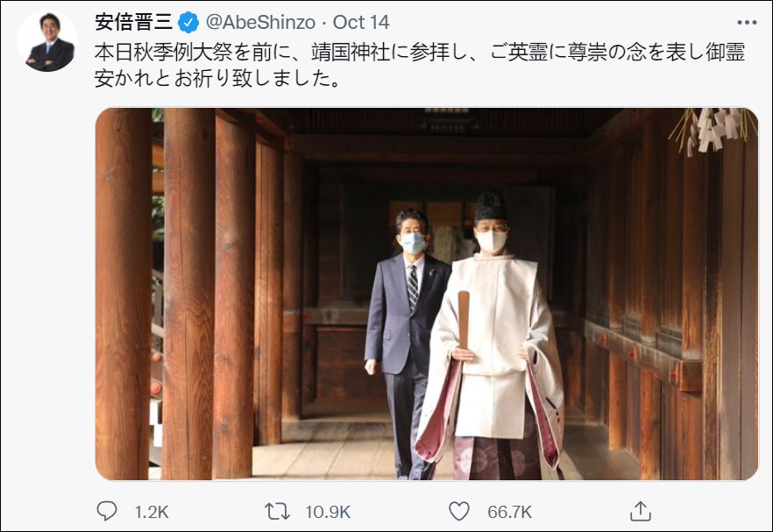Click the tweet's second line ending しました

pyautogui.click(x=217, y=78)
